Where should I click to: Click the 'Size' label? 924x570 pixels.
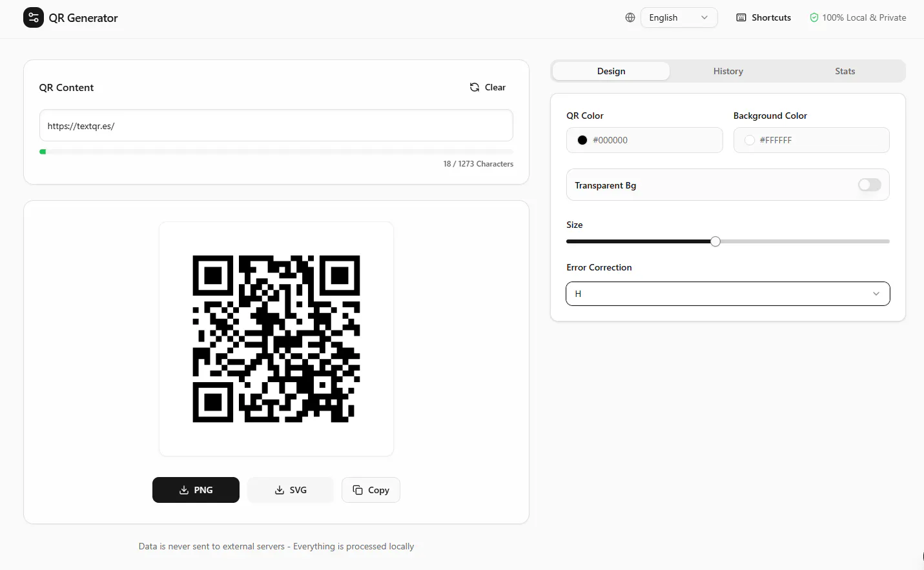(575, 225)
